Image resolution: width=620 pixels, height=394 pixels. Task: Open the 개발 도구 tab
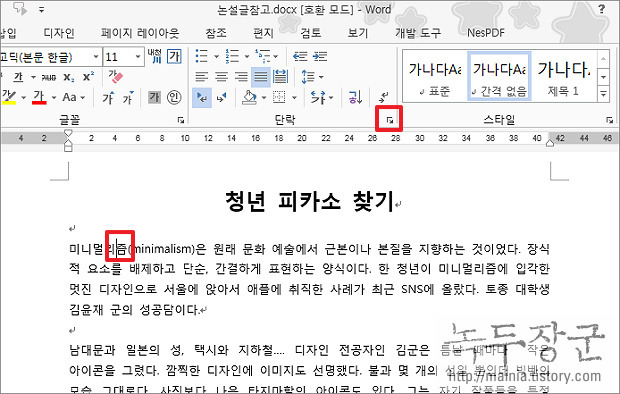point(418,33)
